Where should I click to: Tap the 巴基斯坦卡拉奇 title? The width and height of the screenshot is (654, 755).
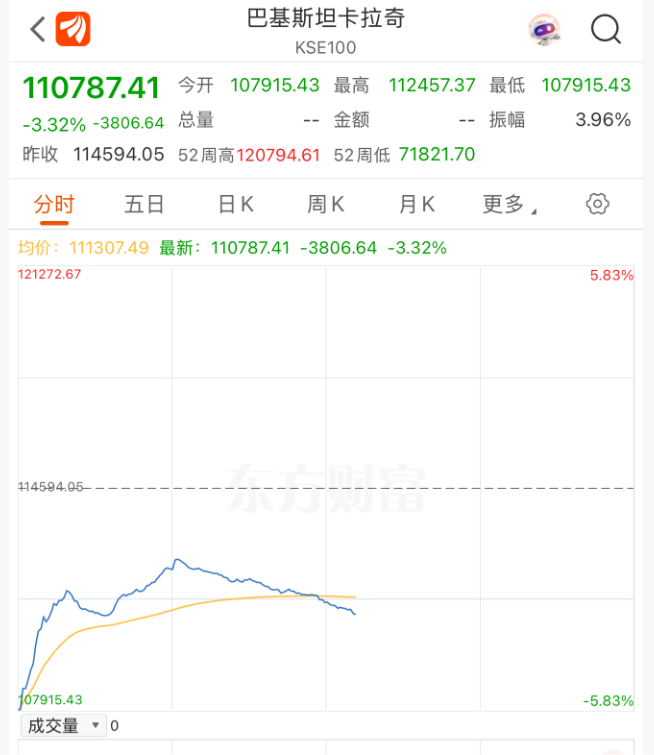click(326, 18)
